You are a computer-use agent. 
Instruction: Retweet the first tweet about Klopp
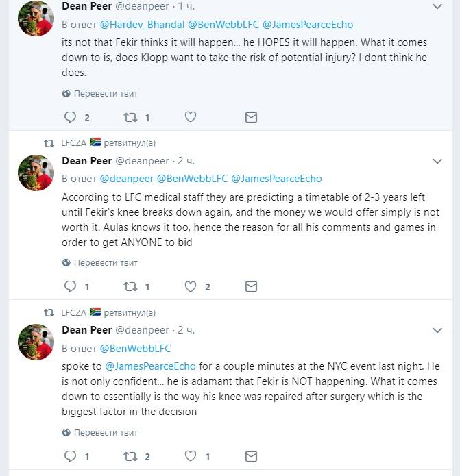[130, 117]
